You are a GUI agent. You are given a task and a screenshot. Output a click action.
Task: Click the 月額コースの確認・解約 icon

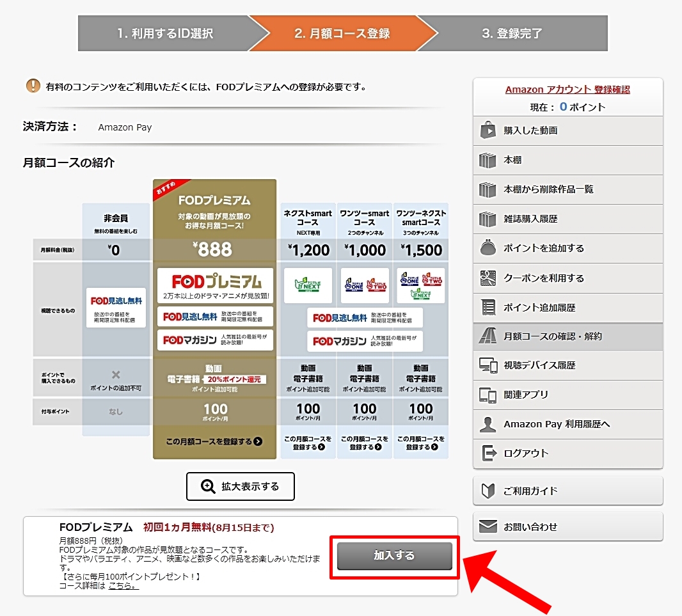click(488, 336)
